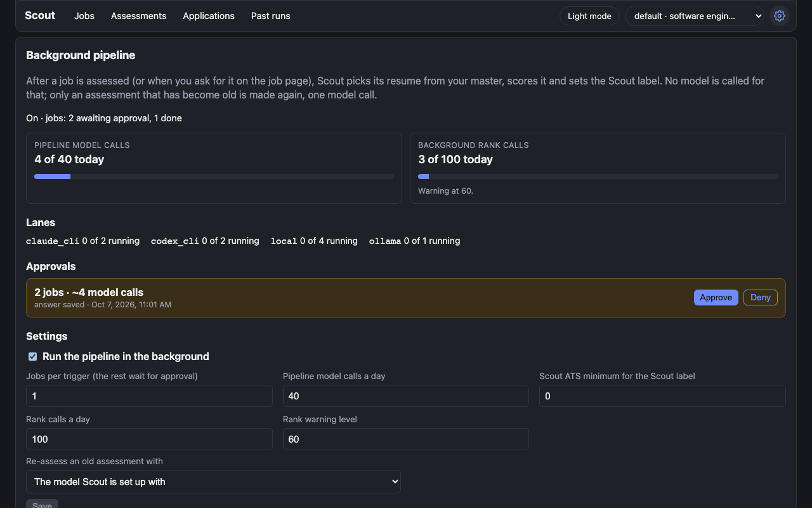Click the 'On · jobs: 2 awaiting approval' status

(x=104, y=118)
